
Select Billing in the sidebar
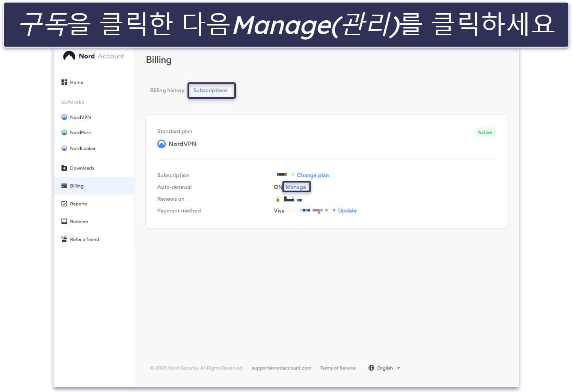[x=94, y=186]
